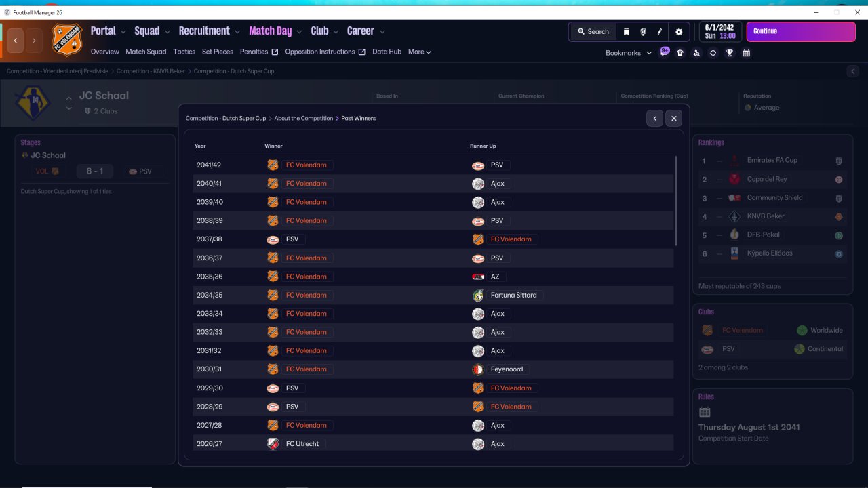Click the FC Utrecht badge in 2026/27 row
The width and height of the screenshot is (868, 488).
[273, 444]
